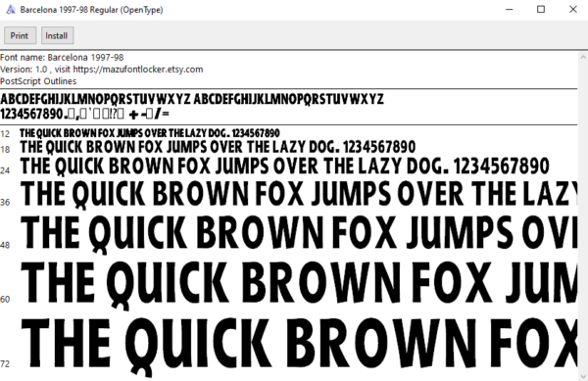Minimize the font viewer window
The height and width of the screenshot is (381, 588).
509,10
